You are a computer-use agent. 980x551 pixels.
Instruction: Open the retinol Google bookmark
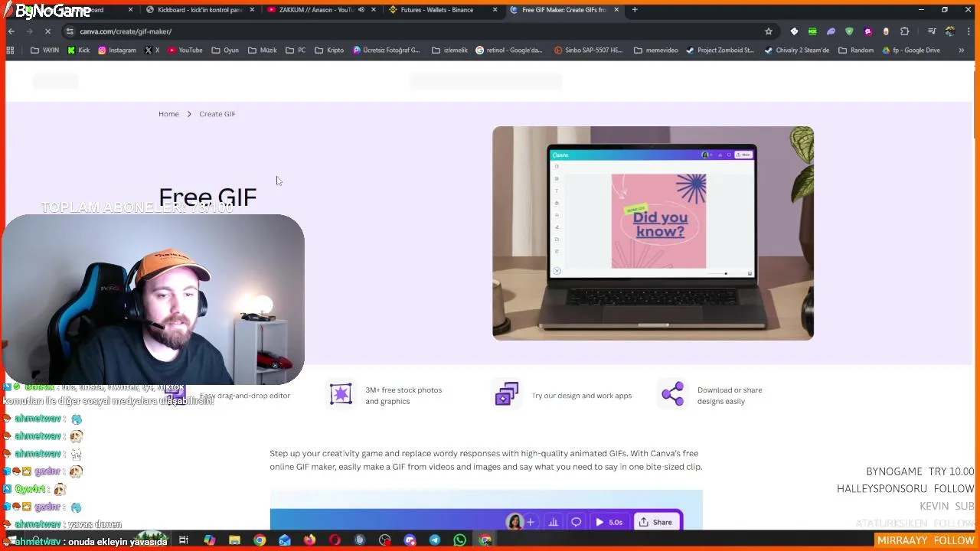point(508,51)
